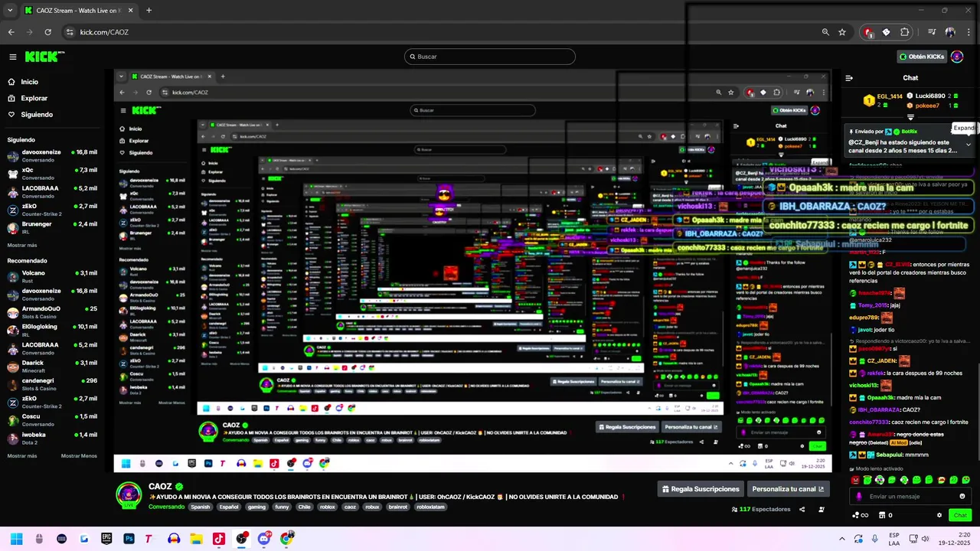Switch to OBS Studio on the taskbar

241,539
